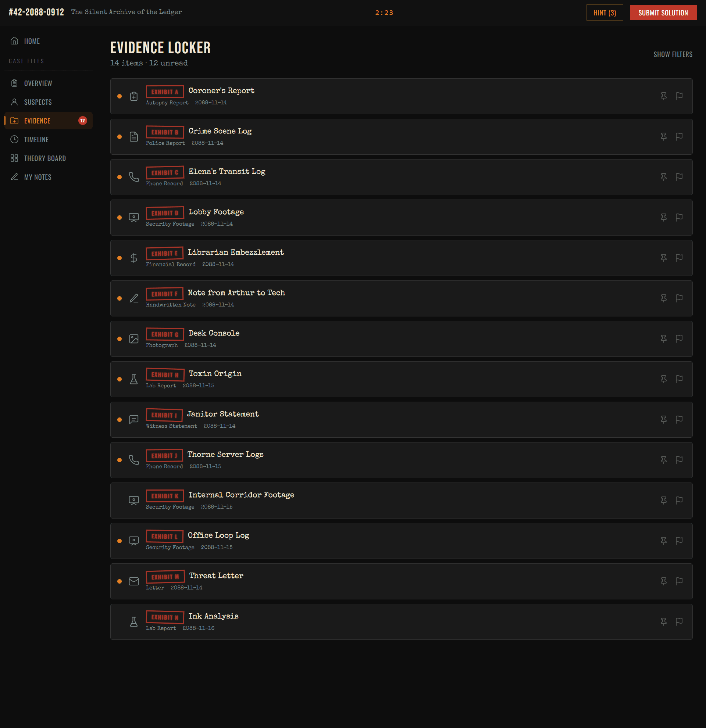This screenshot has width=706, height=728.
Task: Open the Exhibit K Internal Corridor Footage entry
Action: (242, 495)
